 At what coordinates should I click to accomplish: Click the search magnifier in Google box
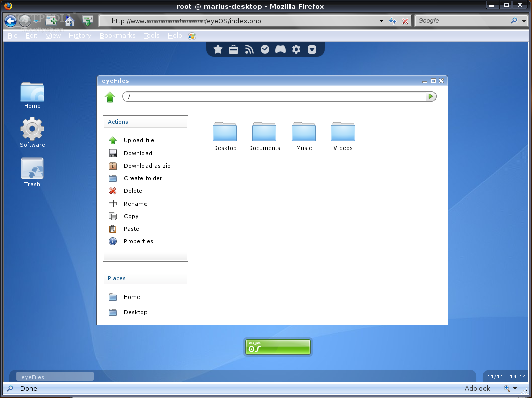click(x=514, y=21)
